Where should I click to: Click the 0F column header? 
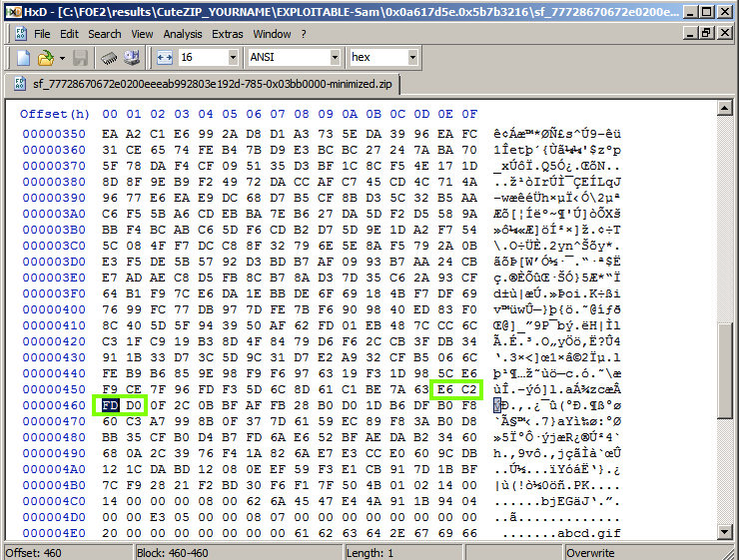click(x=469, y=114)
